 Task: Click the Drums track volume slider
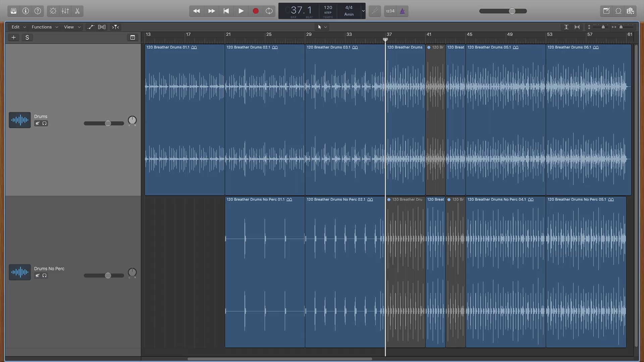(104, 123)
